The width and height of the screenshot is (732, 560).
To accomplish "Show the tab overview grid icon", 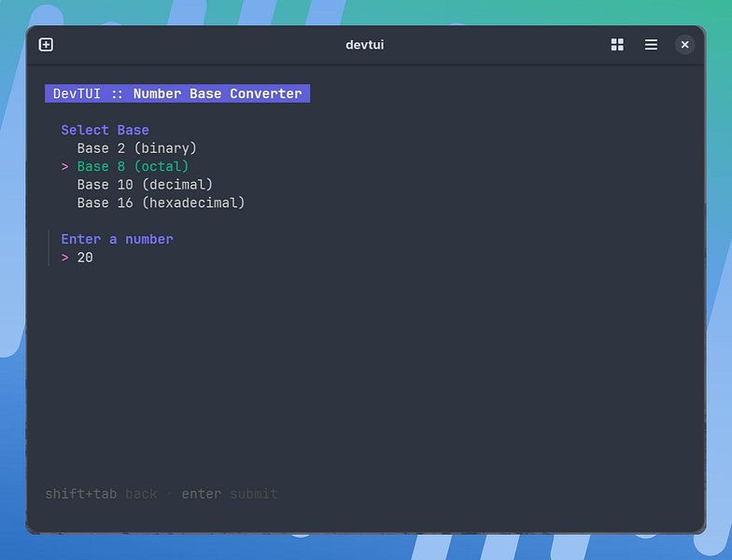I will pos(617,45).
